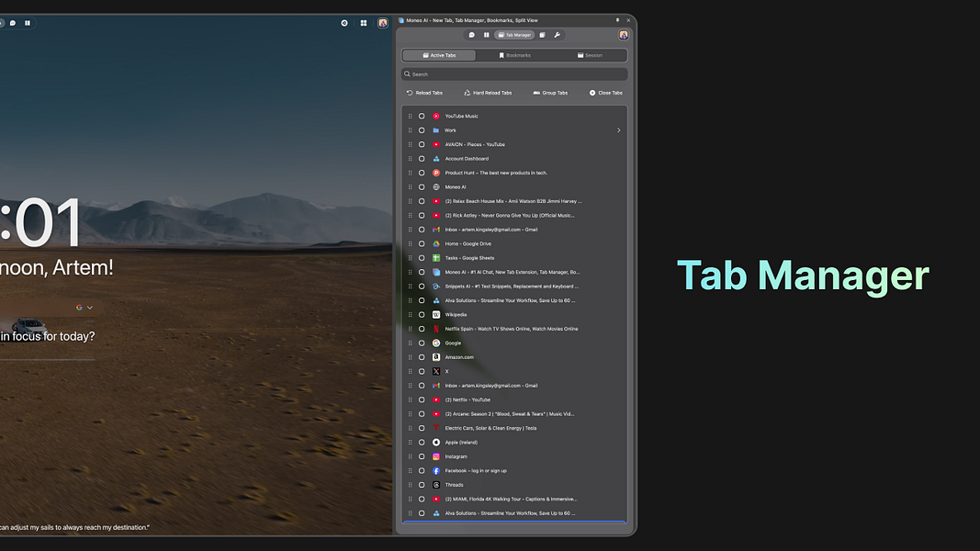
Task: Select the MIAMI, Florida 4K Walking Tour checkbox
Action: tap(422, 500)
